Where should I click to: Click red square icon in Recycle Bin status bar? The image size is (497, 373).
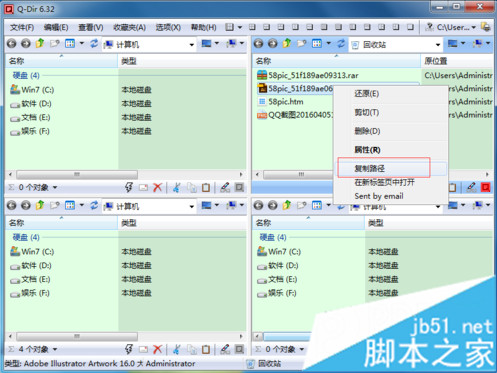coord(486,187)
